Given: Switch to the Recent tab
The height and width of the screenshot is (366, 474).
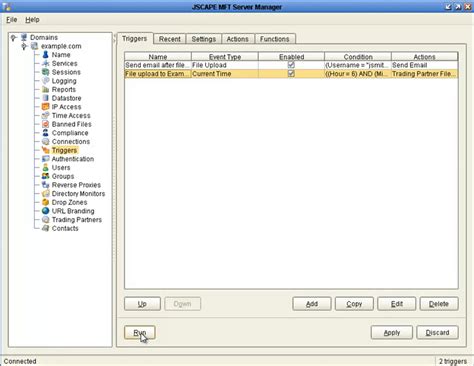Looking at the screenshot, I should point(170,39).
